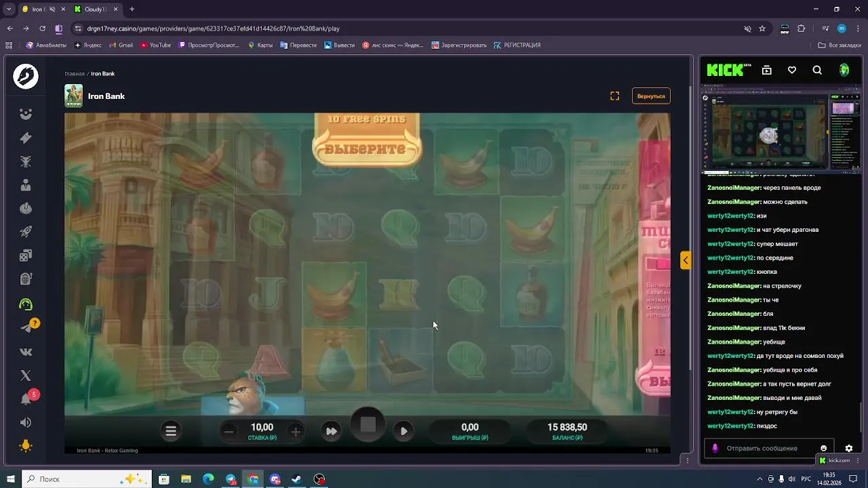Enable fast-forward turbo spin
The image size is (868, 488).
click(331, 431)
